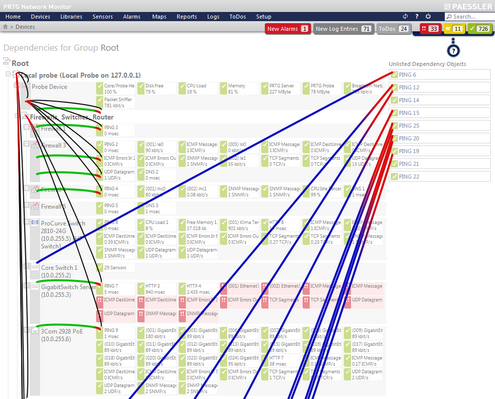Viewport: 495px width, 399px height.
Task: Open the Setup menu
Action: (263, 17)
